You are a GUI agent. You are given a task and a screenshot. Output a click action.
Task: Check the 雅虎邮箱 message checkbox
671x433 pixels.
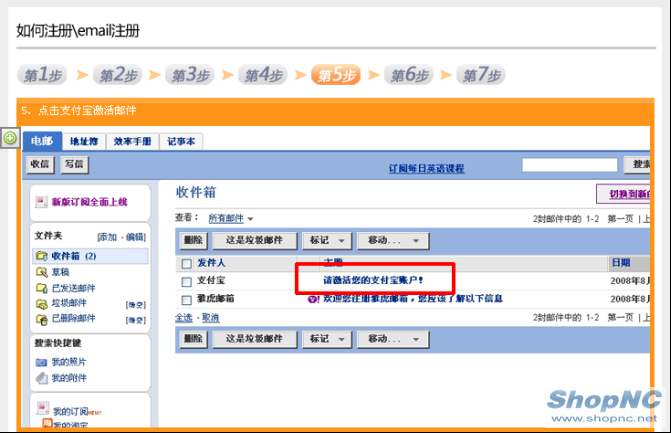point(187,300)
